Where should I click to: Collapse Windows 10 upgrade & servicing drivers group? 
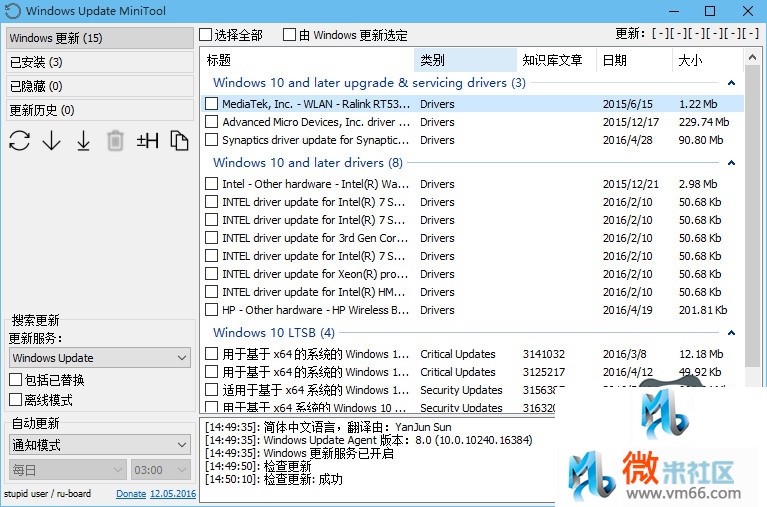(731, 83)
